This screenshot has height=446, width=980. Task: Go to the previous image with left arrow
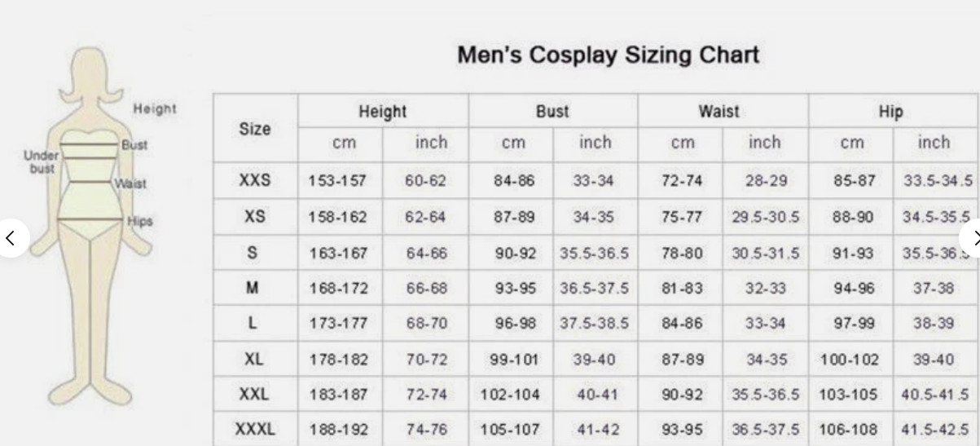click(11, 238)
